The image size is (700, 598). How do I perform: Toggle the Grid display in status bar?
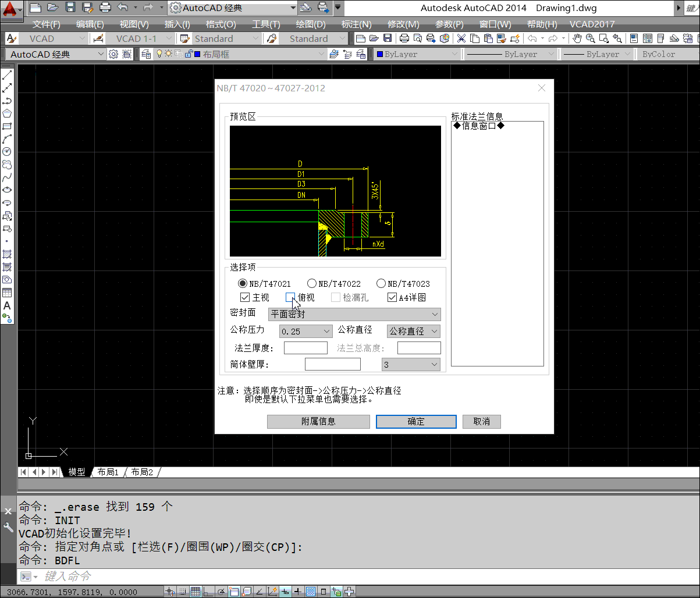coord(195,592)
